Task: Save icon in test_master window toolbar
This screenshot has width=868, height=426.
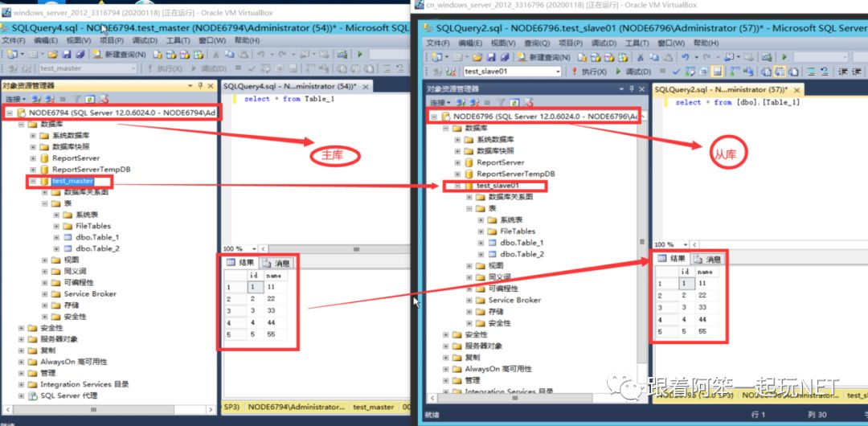Action: point(67,55)
